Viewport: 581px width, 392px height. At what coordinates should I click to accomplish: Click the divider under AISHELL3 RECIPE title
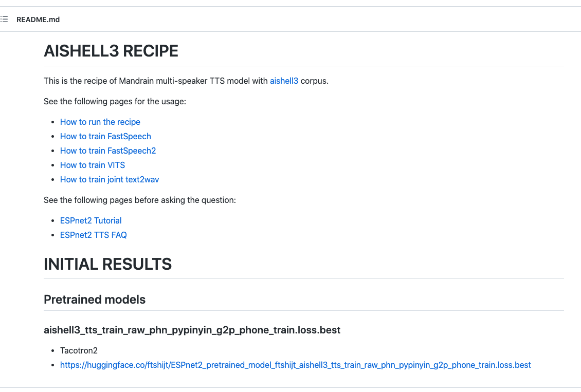303,66
